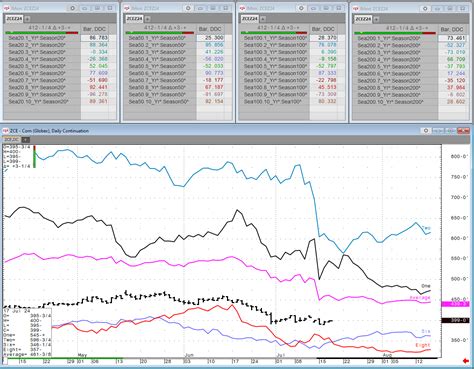This screenshot has height=369, width=474.
Task: Add new tab beside ZCE.DC chart tab
Action: coord(26,140)
